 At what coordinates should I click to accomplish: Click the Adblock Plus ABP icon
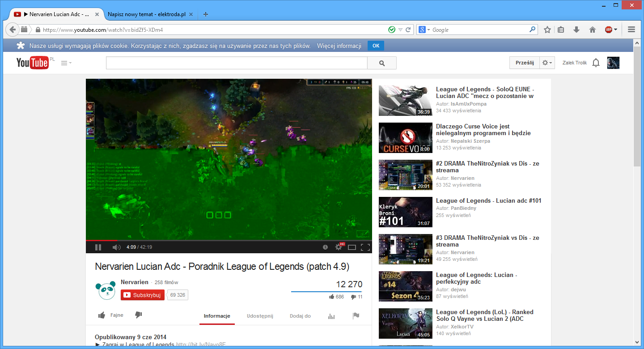tap(609, 30)
